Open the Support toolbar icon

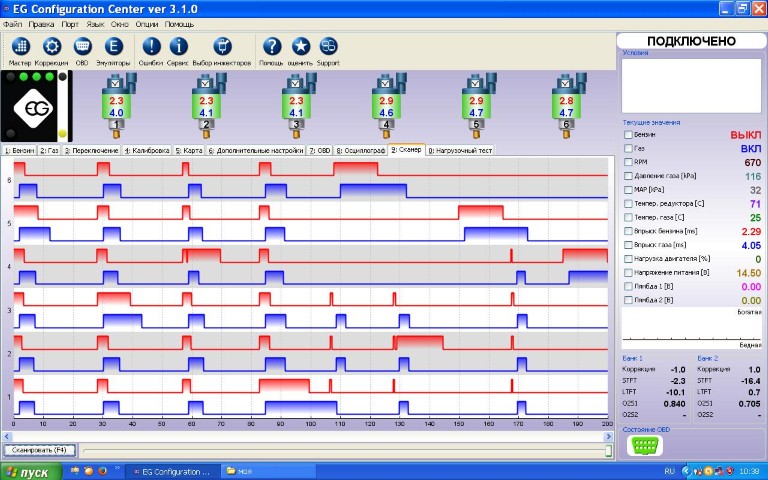pyautogui.click(x=328, y=46)
